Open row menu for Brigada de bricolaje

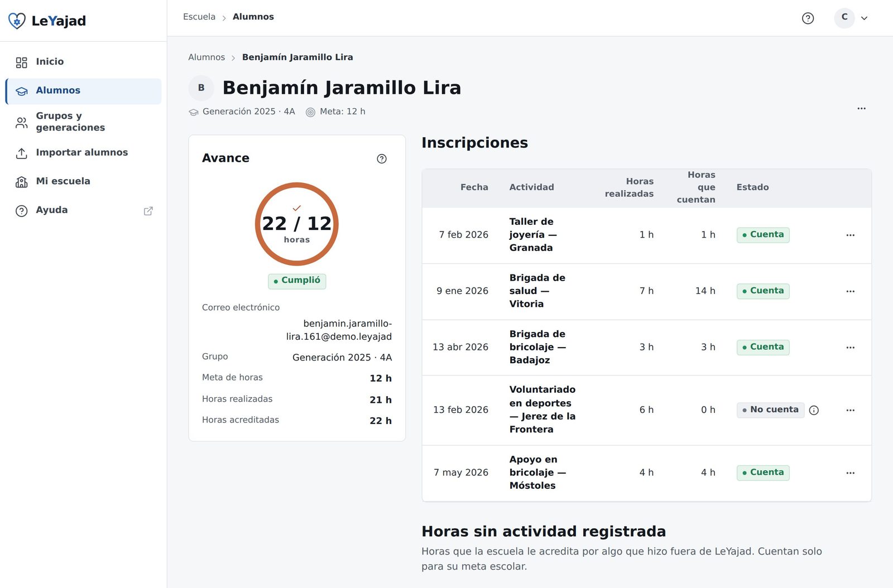coord(851,348)
